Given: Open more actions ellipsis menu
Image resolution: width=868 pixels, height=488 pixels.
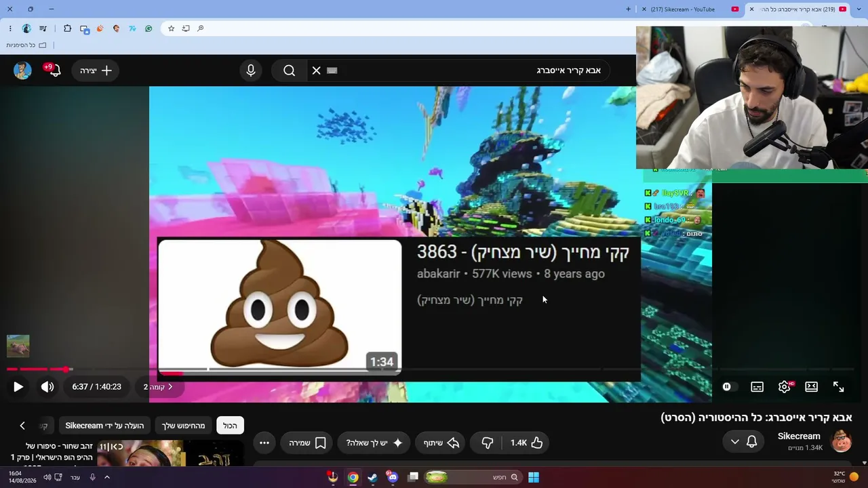Looking at the screenshot, I should coord(264,443).
